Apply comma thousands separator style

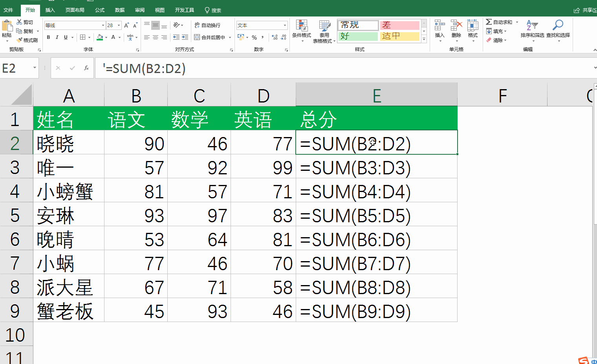262,37
